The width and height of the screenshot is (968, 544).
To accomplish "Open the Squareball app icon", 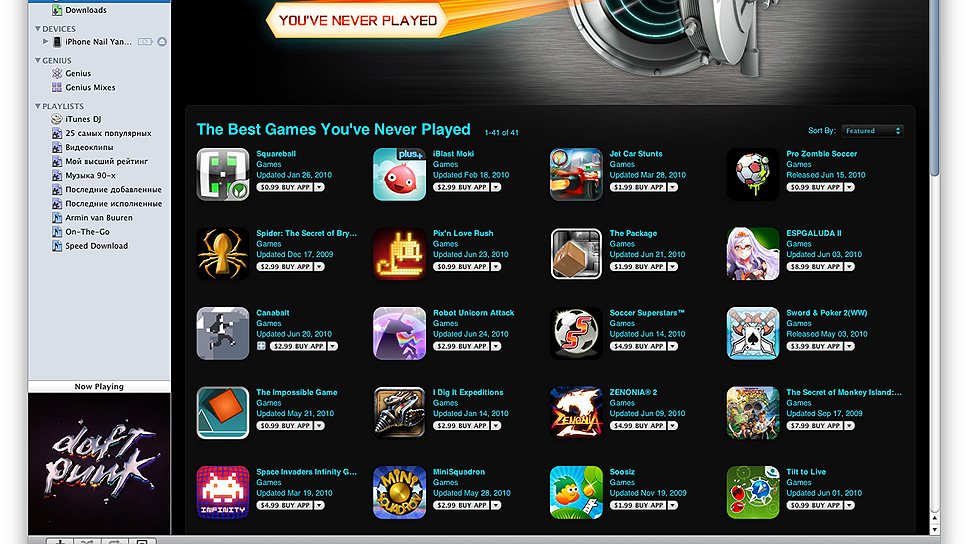I will [223, 175].
